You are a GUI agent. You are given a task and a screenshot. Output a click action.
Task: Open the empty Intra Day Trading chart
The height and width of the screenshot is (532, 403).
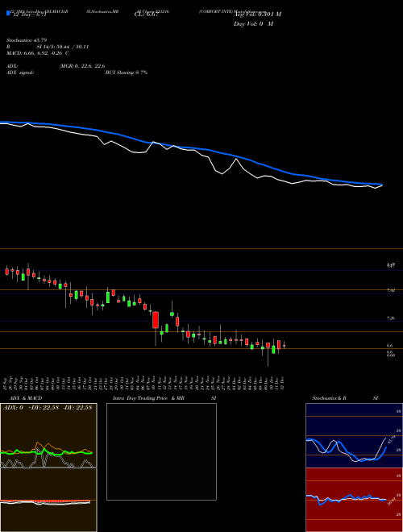pos(161,451)
